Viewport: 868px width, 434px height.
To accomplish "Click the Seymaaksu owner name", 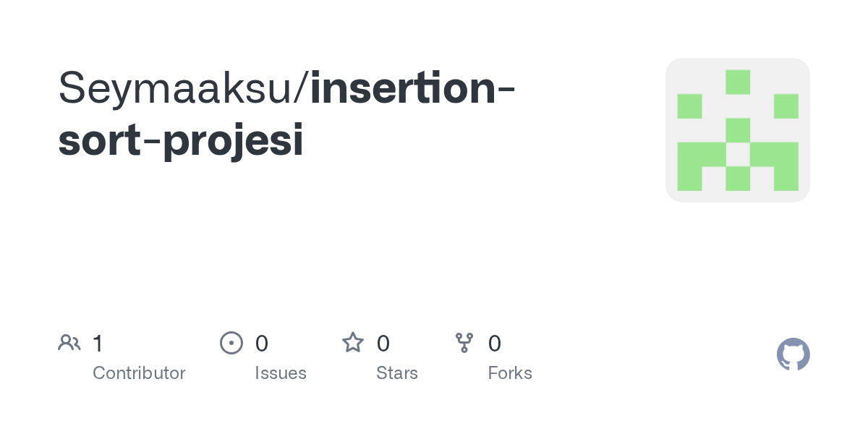I will 179,88.
